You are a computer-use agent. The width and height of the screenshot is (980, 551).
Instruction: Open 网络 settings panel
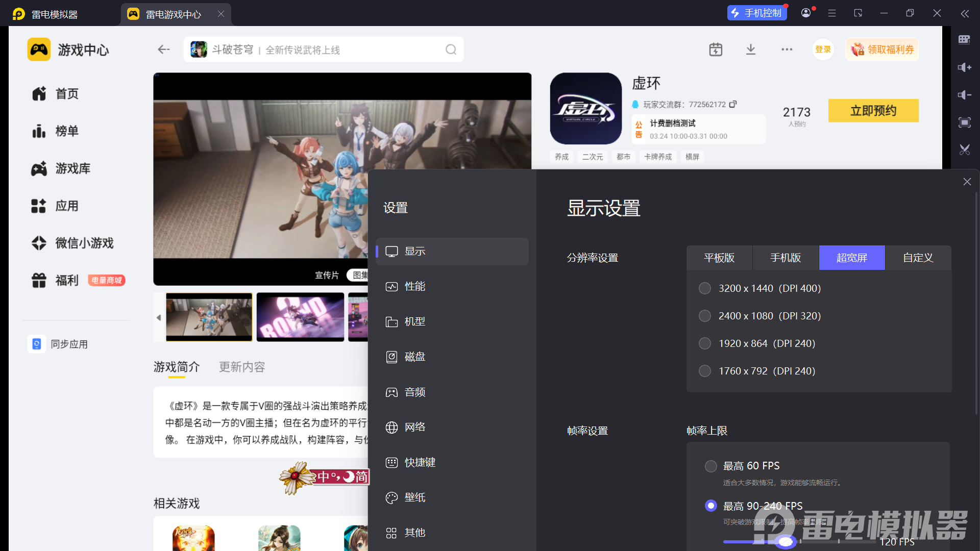tap(414, 427)
